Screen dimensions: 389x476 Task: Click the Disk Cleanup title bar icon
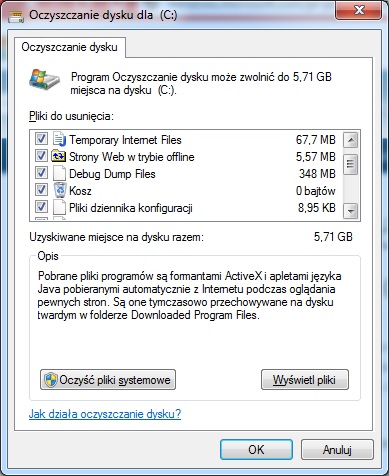[x=16, y=16]
